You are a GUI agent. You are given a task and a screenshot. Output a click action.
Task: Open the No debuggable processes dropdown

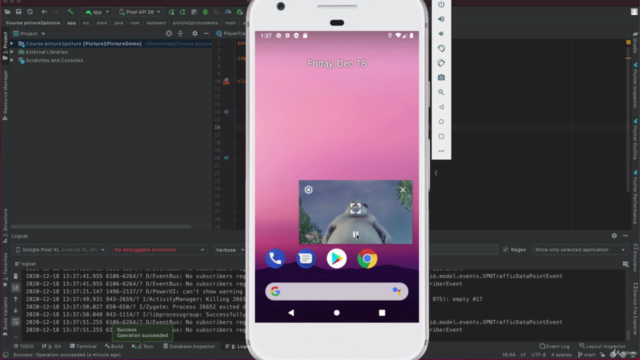pos(159,250)
